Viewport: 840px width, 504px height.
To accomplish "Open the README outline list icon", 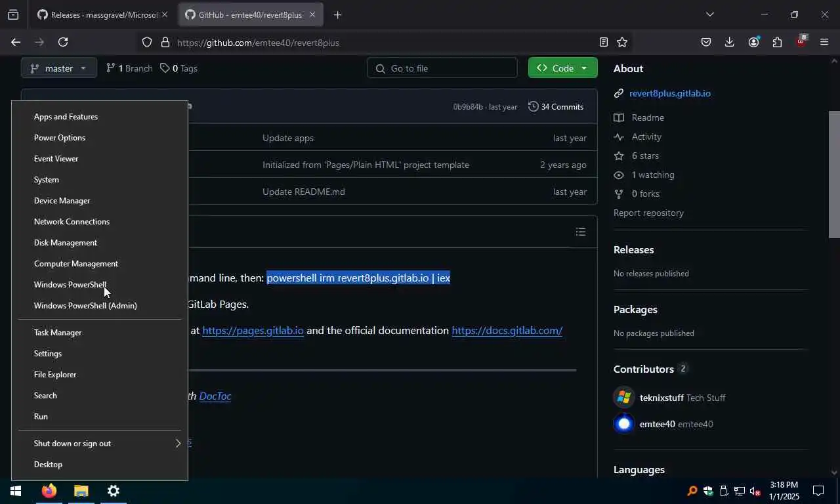I will click(x=581, y=232).
